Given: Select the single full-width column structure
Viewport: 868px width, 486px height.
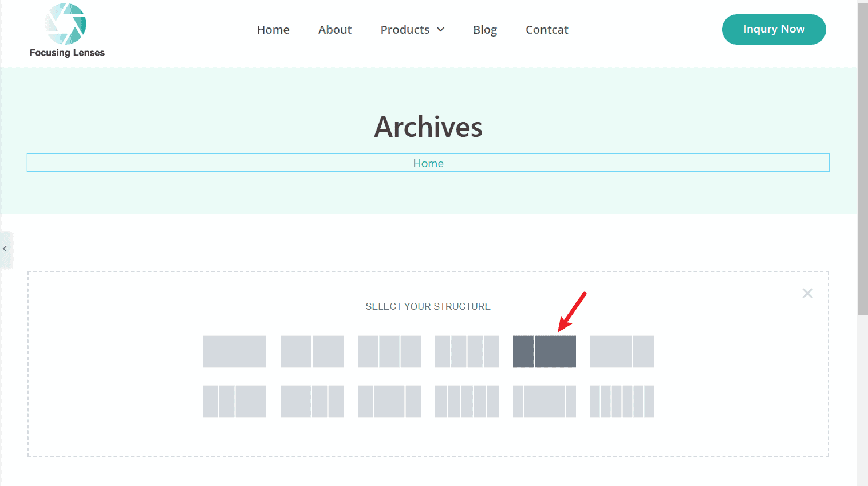Looking at the screenshot, I should point(234,351).
